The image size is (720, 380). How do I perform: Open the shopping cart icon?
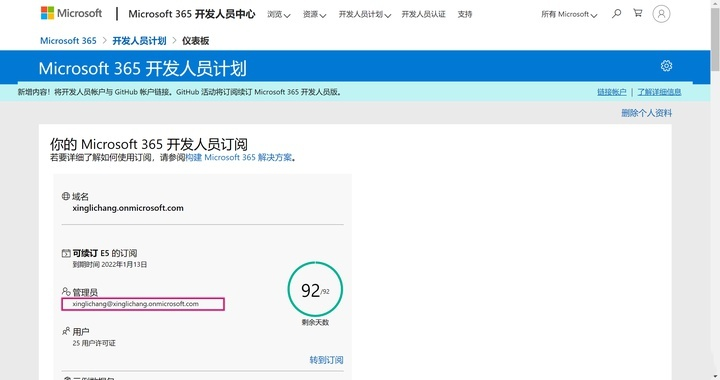[638, 13]
